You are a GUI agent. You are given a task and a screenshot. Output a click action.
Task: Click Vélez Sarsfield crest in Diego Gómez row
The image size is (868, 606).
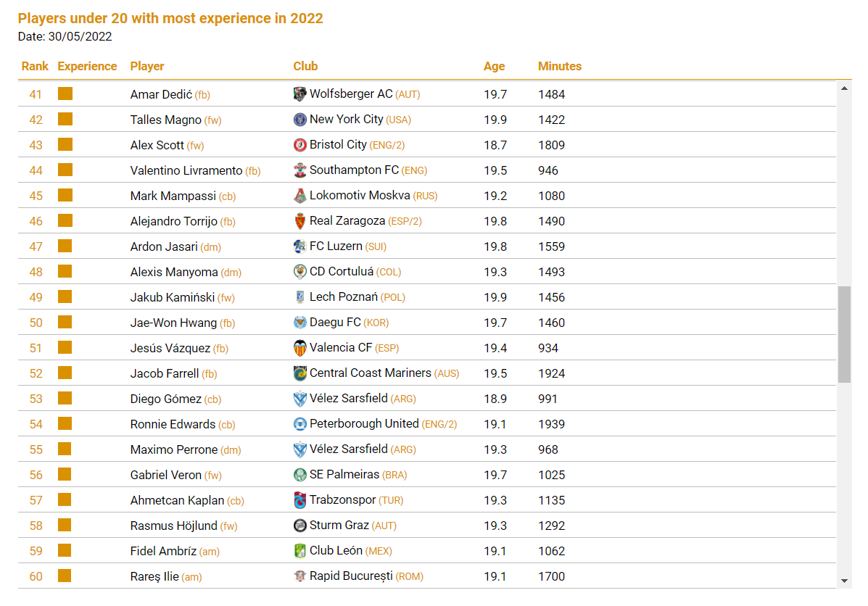(299, 399)
